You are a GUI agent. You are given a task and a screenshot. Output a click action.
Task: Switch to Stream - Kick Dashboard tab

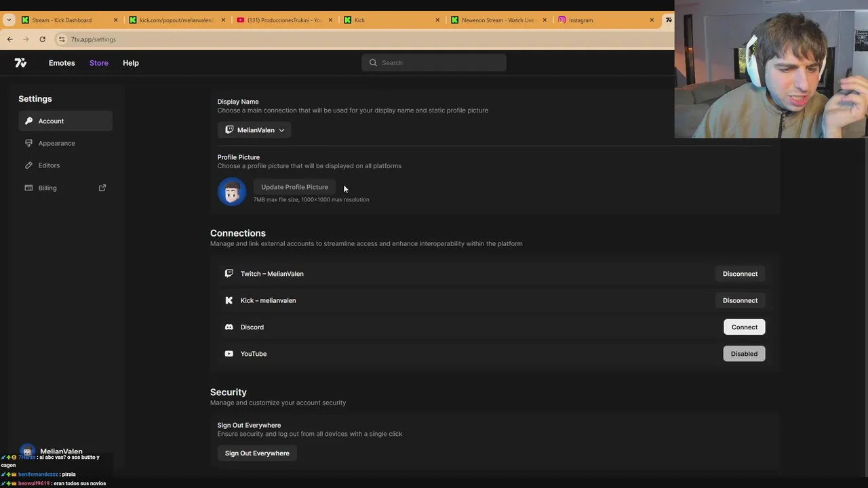(70, 20)
